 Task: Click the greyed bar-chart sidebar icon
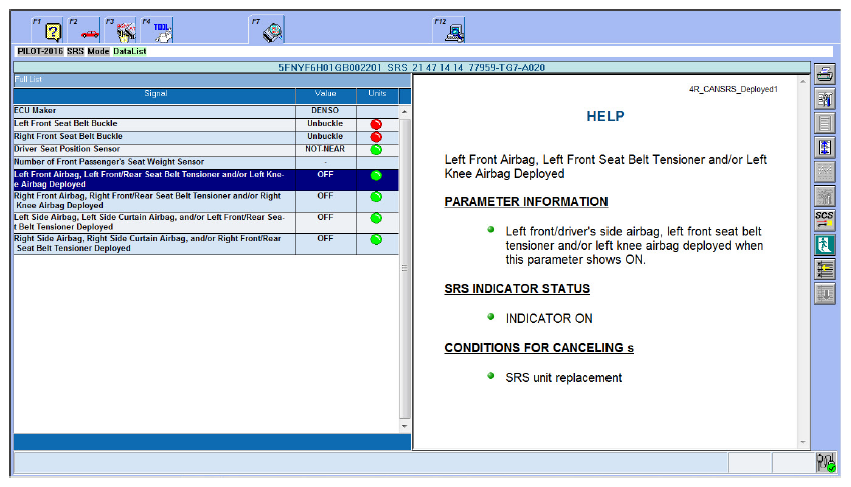(x=824, y=197)
